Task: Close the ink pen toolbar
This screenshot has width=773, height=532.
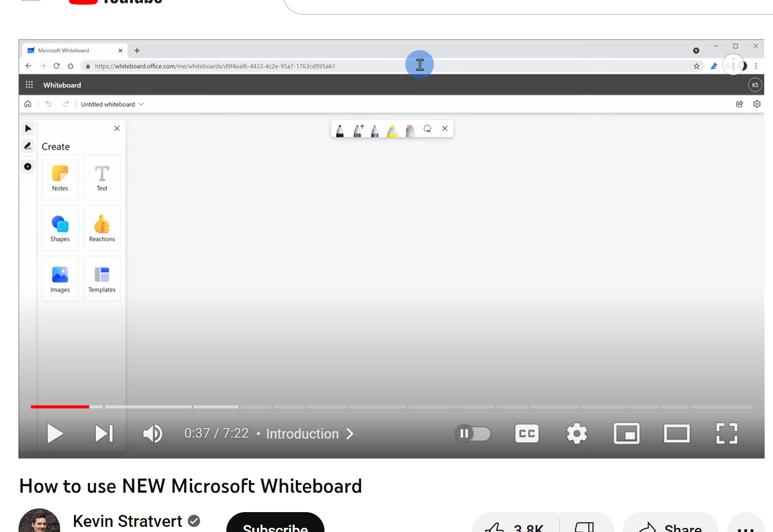Action: pos(445,129)
